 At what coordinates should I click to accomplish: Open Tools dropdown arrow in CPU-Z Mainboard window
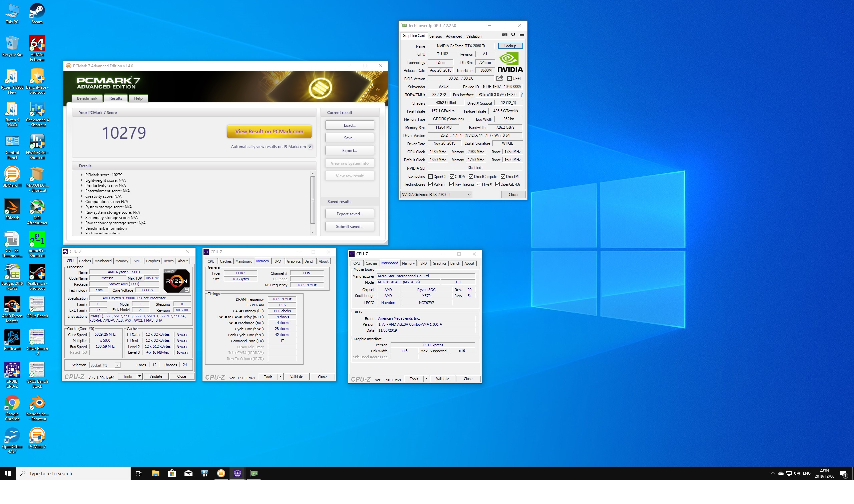click(x=426, y=379)
